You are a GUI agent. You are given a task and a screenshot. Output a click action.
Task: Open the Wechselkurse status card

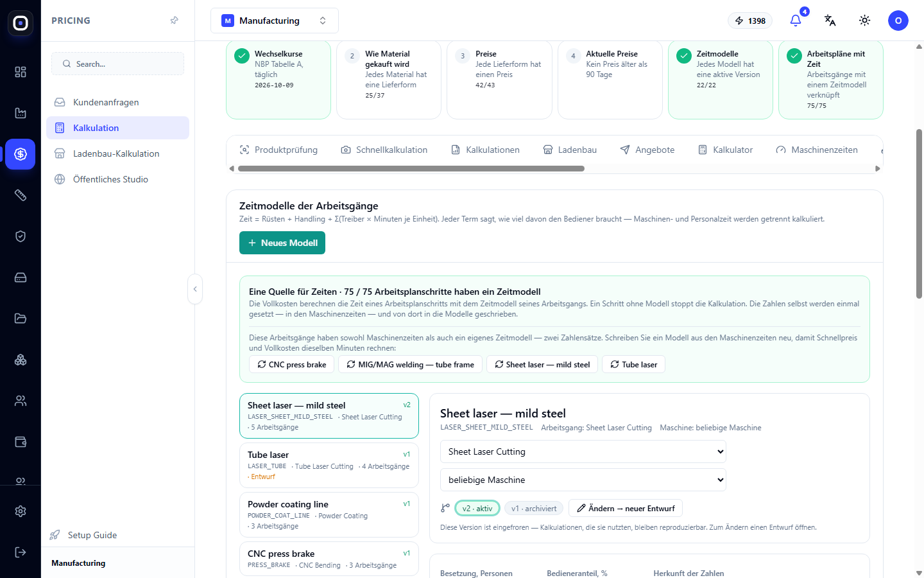[278, 80]
